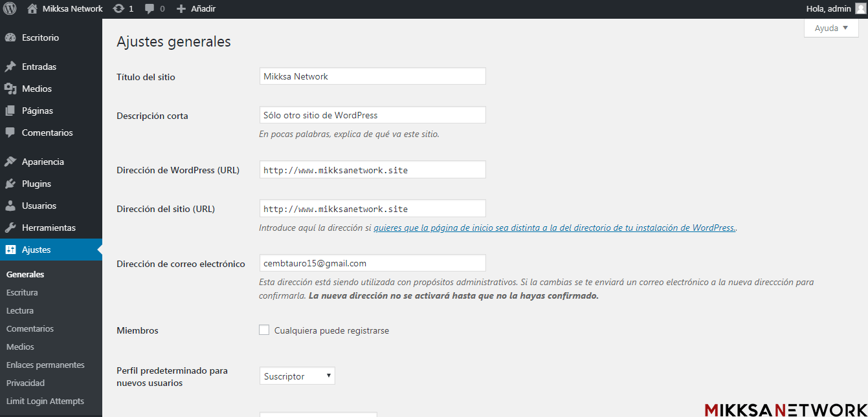Select Enlaces permanentes settings submenu
868x417 pixels.
45,365
